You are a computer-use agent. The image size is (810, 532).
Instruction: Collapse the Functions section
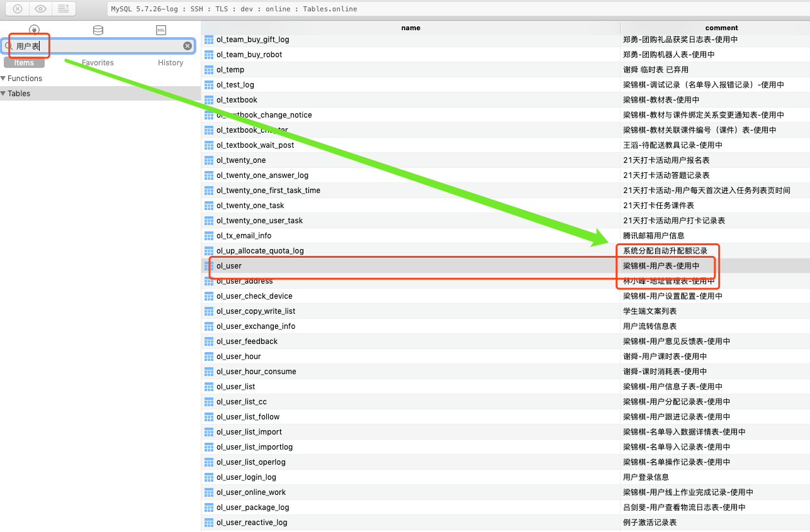[x=5, y=78]
